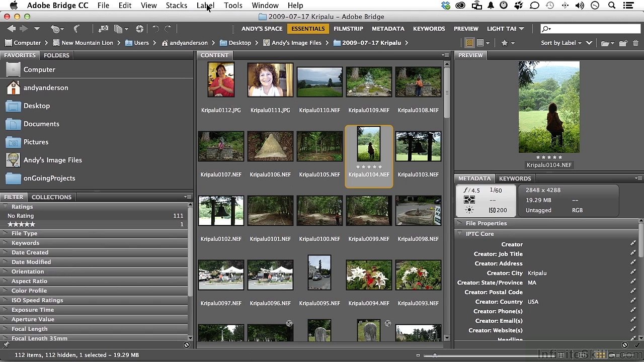
Task: Edit the Creator field pencil icon
Action: [633, 244]
